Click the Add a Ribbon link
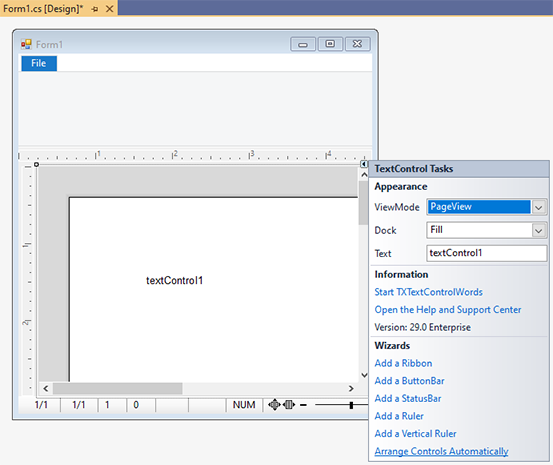 point(403,363)
